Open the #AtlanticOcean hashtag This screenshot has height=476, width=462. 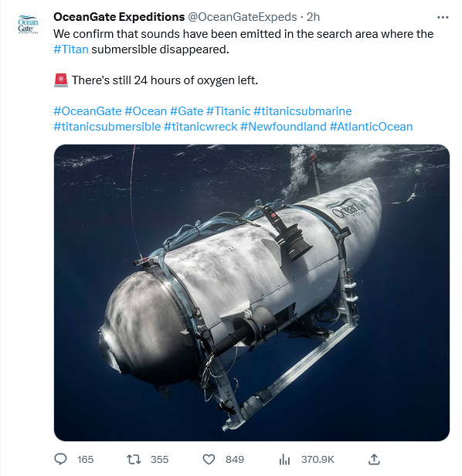point(372,127)
